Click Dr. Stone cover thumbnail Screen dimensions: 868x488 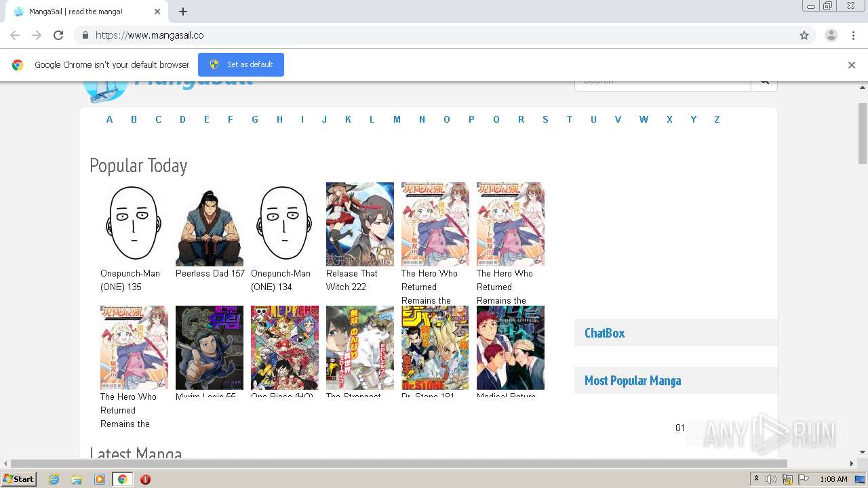tap(435, 347)
